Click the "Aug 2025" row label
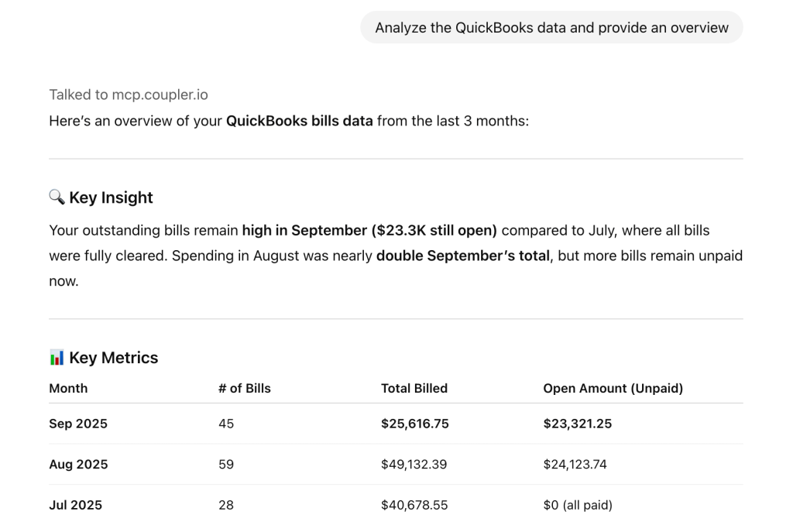 click(x=78, y=465)
